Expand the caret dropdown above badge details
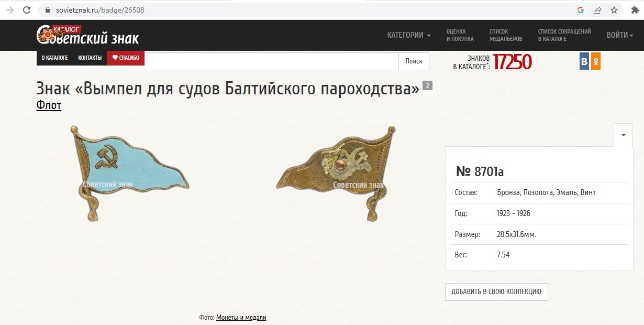 point(623,135)
